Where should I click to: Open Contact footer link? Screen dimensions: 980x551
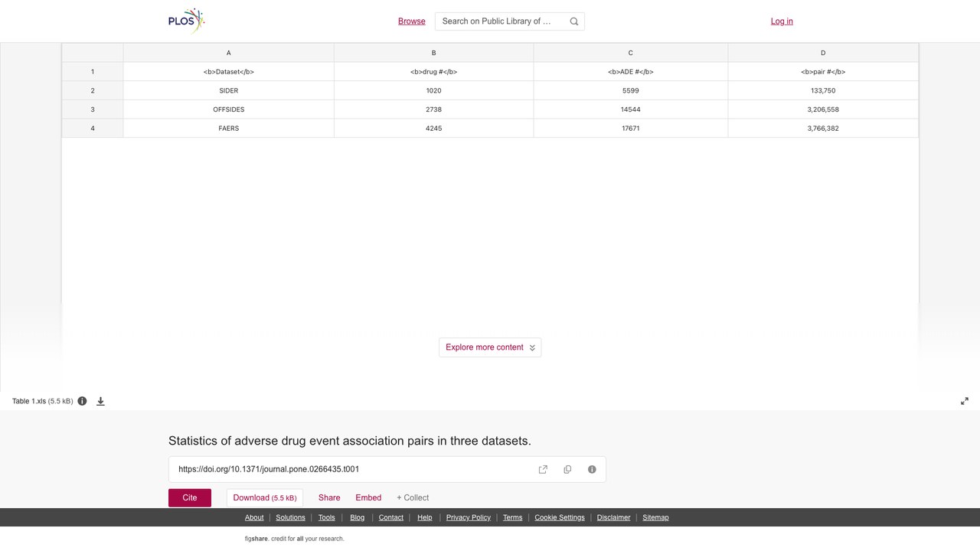[x=391, y=517]
